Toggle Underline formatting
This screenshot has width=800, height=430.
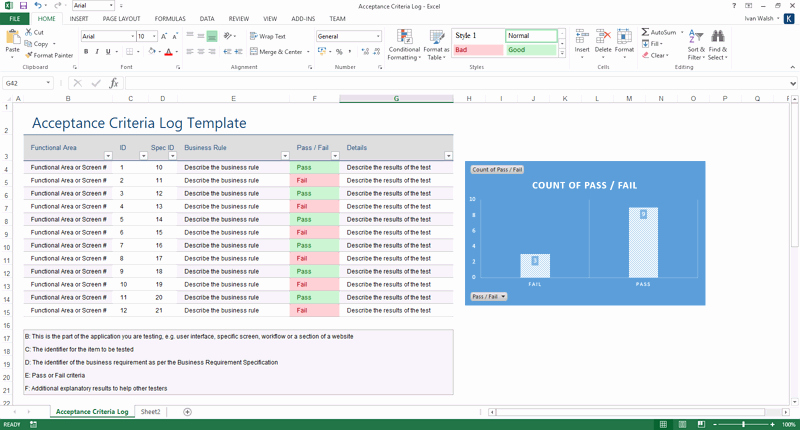pos(108,52)
